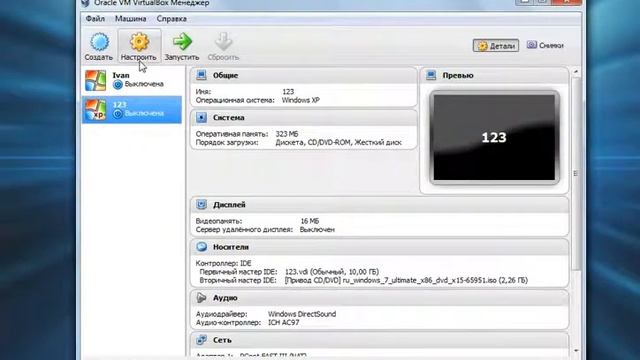Open the Машина menu
This screenshot has height=360, width=640.
point(131,19)
